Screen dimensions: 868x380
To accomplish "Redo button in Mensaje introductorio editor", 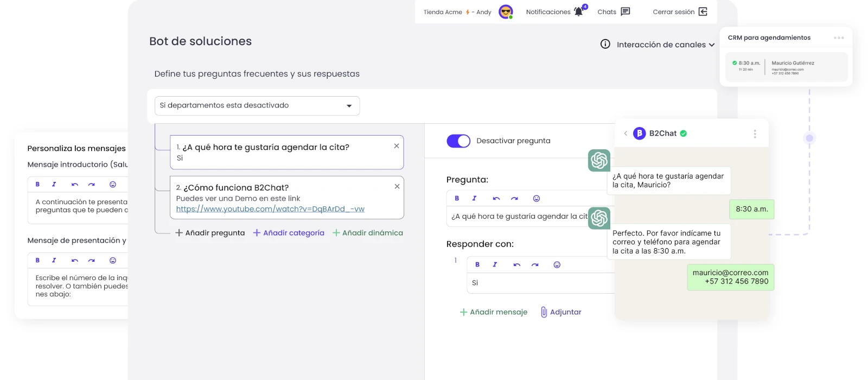I will point(92,185).
